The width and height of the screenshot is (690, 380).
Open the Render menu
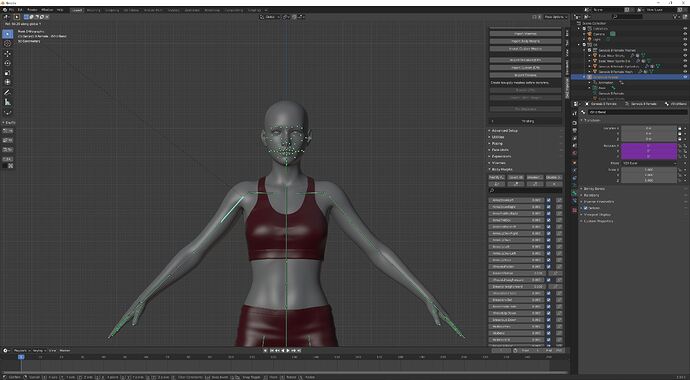32,10
